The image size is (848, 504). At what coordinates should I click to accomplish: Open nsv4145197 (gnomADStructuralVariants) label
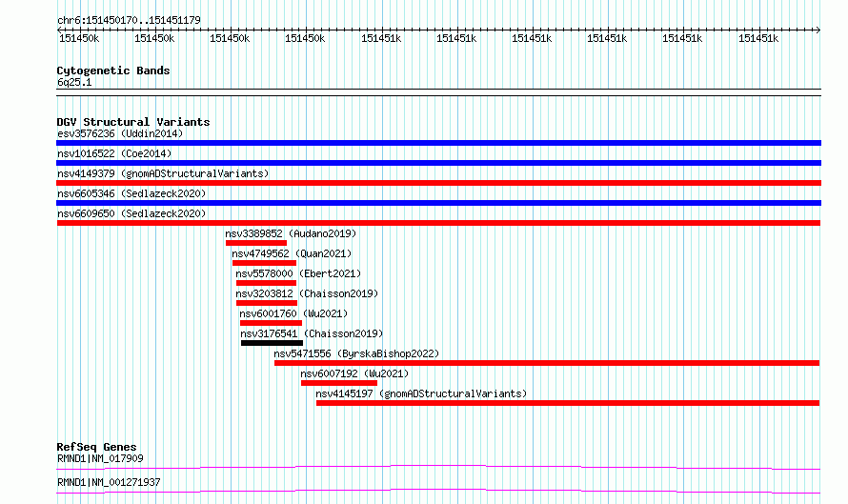[x=421, y=393]
